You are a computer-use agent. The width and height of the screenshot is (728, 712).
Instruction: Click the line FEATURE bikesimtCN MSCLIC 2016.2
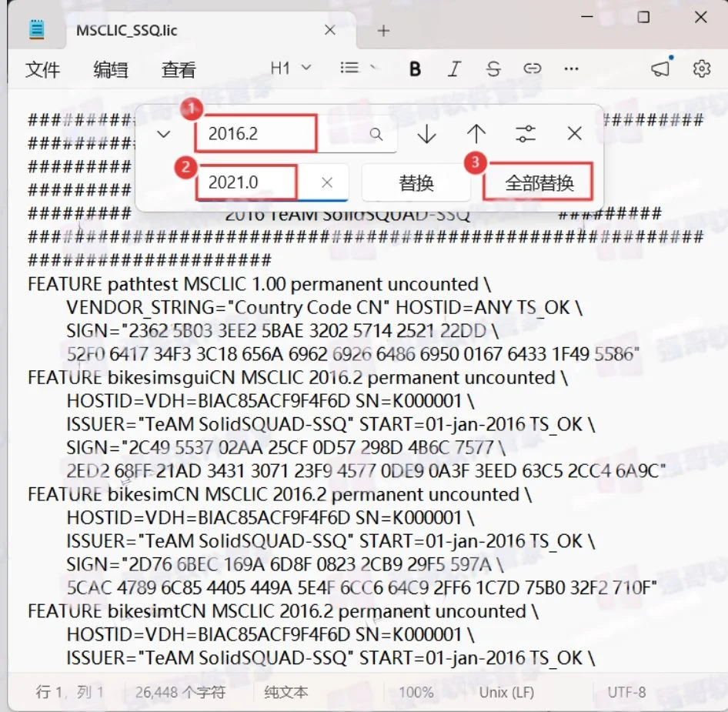click(282, 612)
